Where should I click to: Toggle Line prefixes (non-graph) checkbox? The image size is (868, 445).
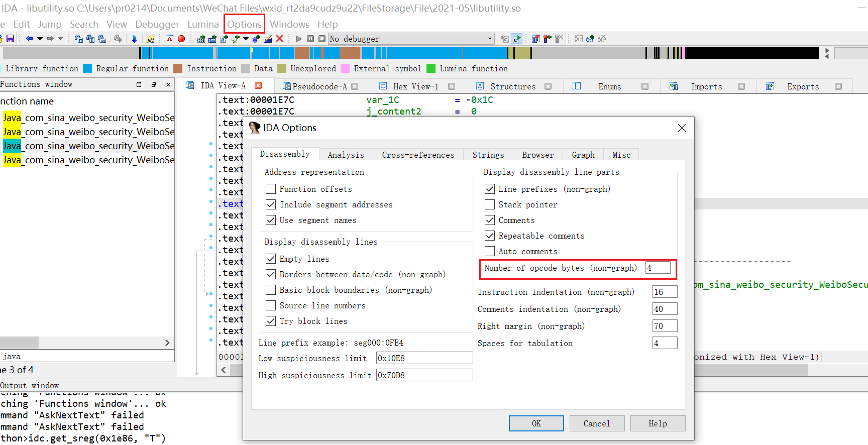tap(490, 189)
